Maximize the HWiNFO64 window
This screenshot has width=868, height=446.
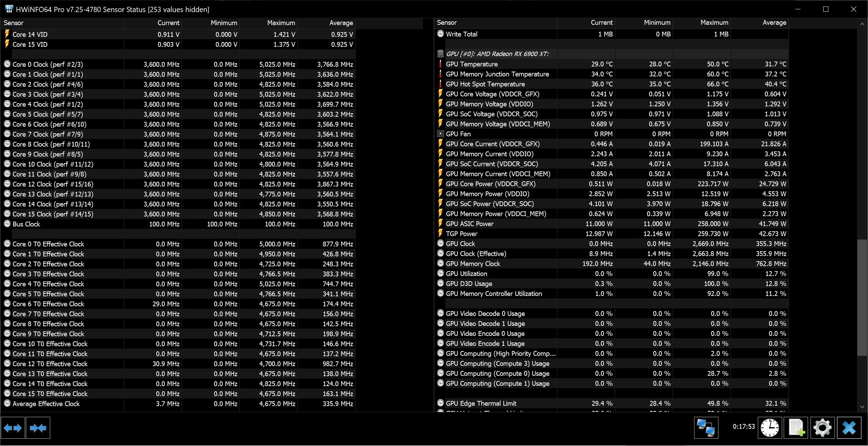point(826,9)
